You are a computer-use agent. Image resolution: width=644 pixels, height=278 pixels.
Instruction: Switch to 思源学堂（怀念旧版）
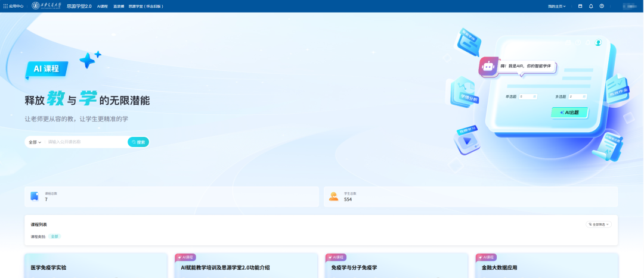(x=145, y=6)
